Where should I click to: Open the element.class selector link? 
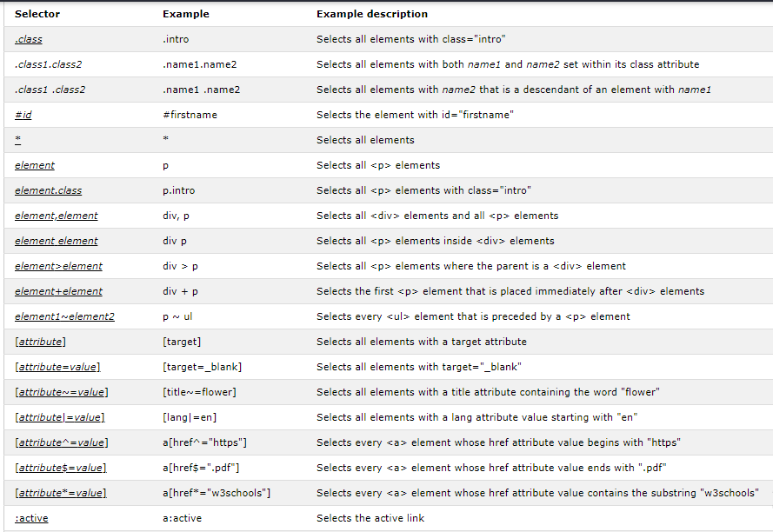tap(48, 190)
